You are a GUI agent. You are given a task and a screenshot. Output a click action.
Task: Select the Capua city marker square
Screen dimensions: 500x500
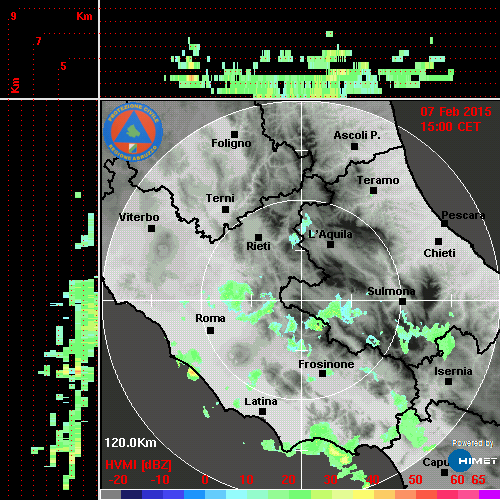pos(444,472)
